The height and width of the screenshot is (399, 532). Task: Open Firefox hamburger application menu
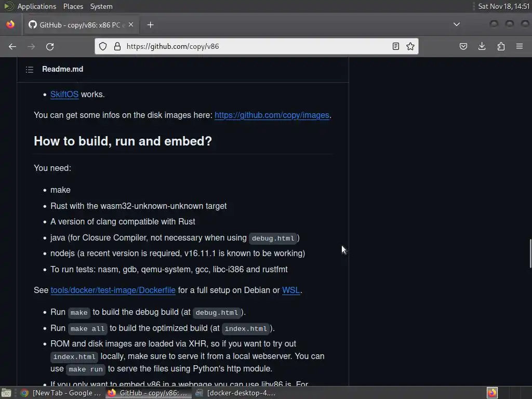pyautogui.click(x=520, y=46)
